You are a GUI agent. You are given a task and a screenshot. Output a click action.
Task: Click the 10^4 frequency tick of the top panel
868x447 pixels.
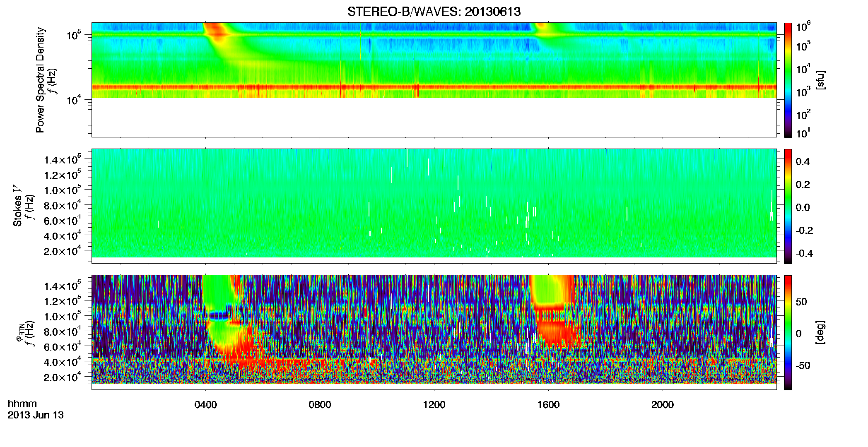(74, 100)
